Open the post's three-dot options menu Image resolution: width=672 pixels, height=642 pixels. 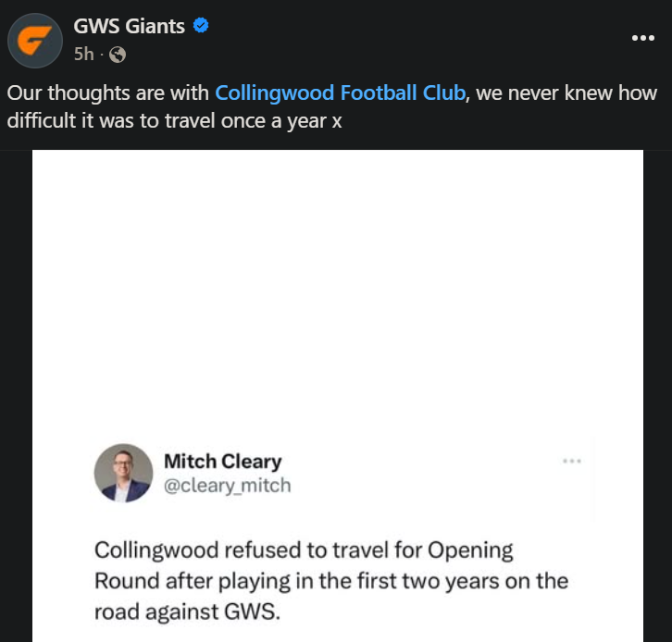tap(642, 38)
